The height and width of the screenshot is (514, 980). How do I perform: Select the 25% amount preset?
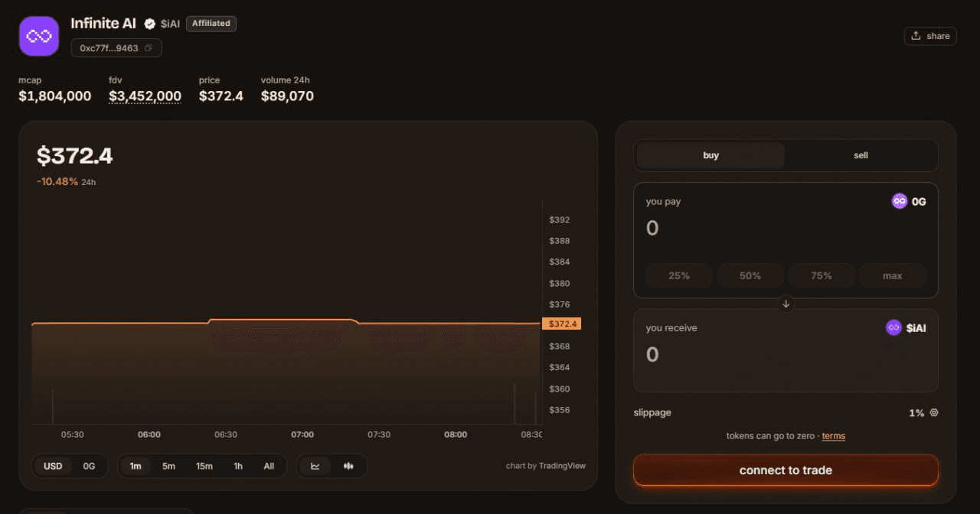679,275
